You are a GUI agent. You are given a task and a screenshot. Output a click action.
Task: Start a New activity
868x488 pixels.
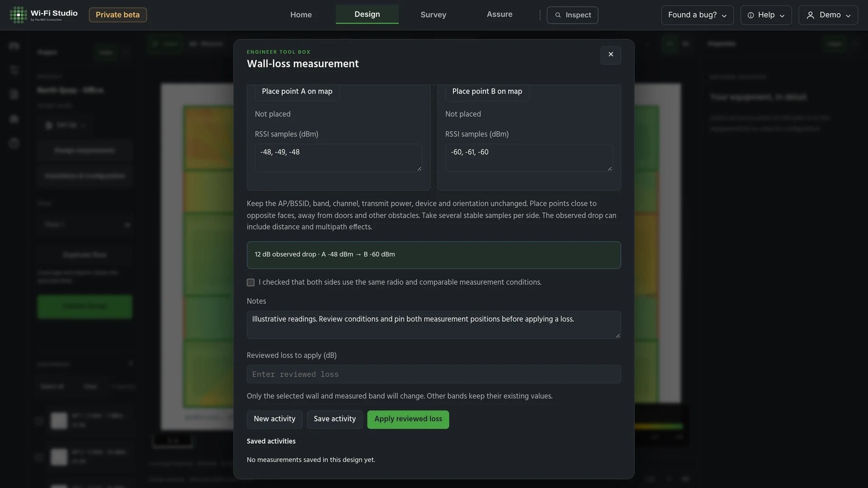(x=274, y=419)
